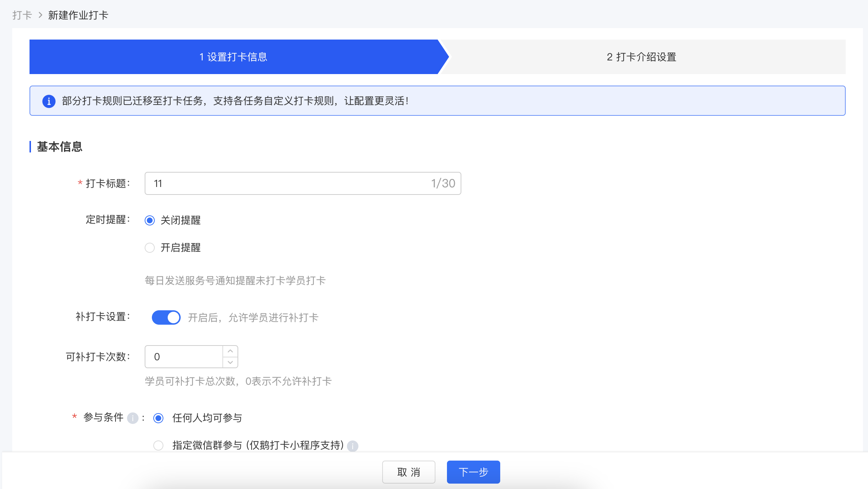
Task: Choose 任何人均可参与 radio option
Action: (x=158, y=418)
